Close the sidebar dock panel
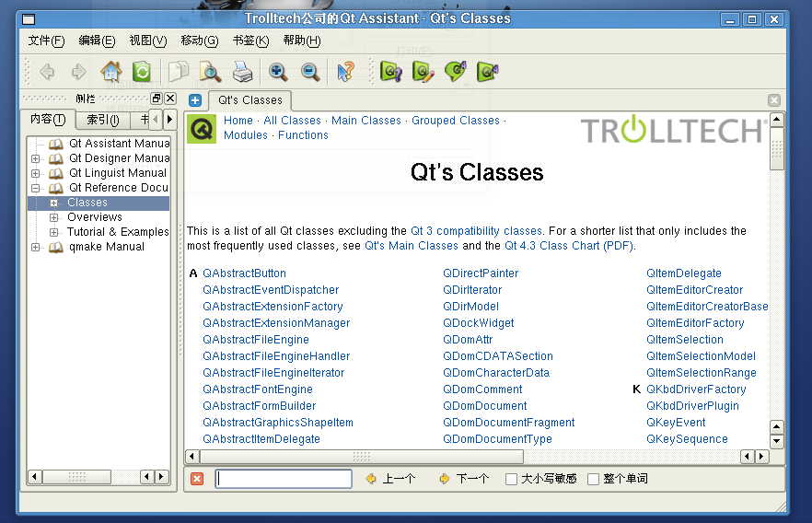This screenshot has height=523, width=812. [x=170, y=98]
